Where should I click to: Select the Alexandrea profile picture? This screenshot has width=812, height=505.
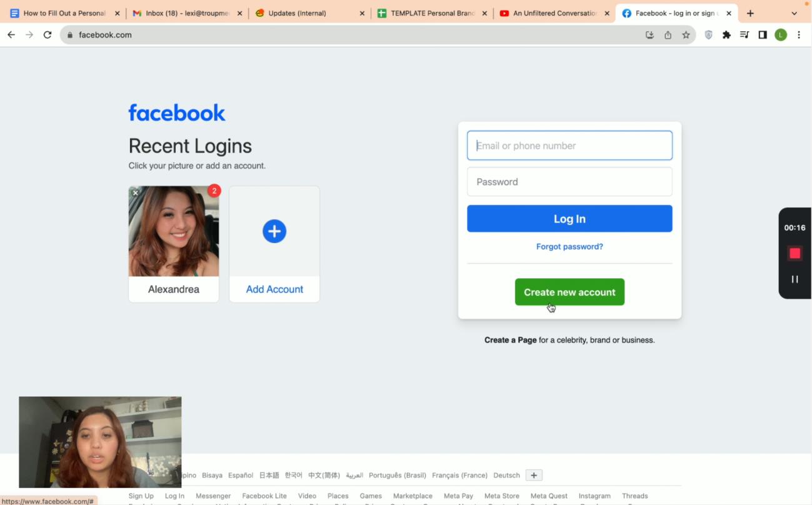click(174, 232)
